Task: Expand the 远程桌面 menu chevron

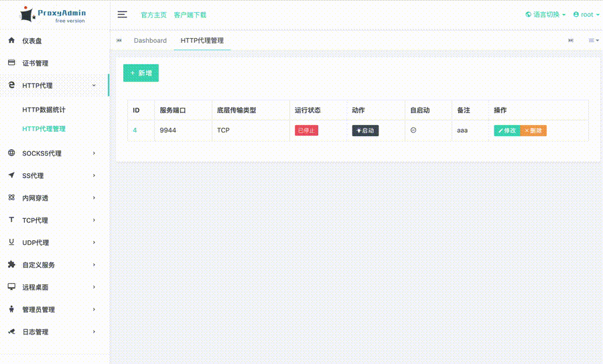Action: click(x=94, y=287)
